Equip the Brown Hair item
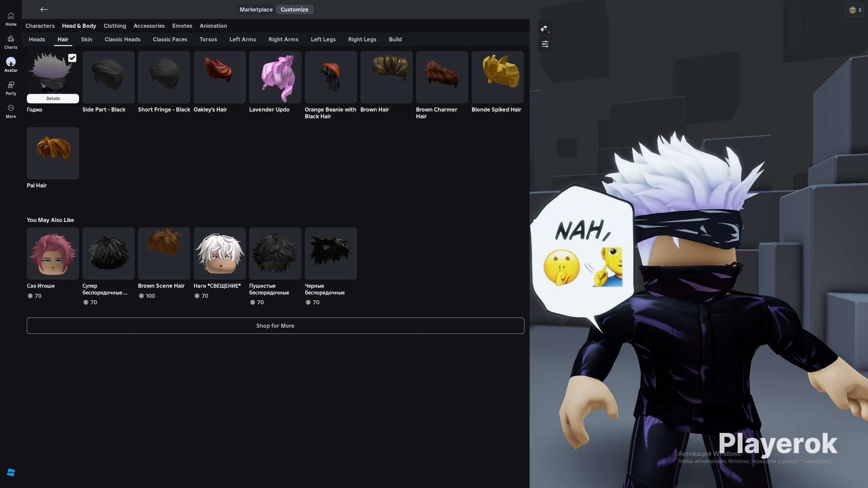The height and width of the screenshot is (488, 868). click(x=387, y=77)
